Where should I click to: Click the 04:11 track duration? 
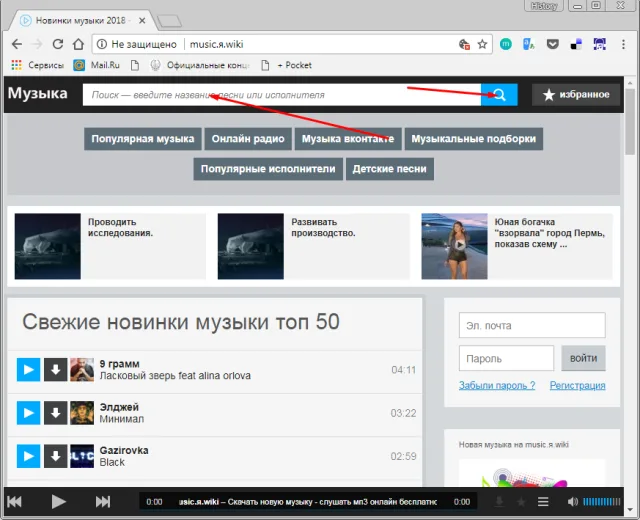[x=403, y=370]
